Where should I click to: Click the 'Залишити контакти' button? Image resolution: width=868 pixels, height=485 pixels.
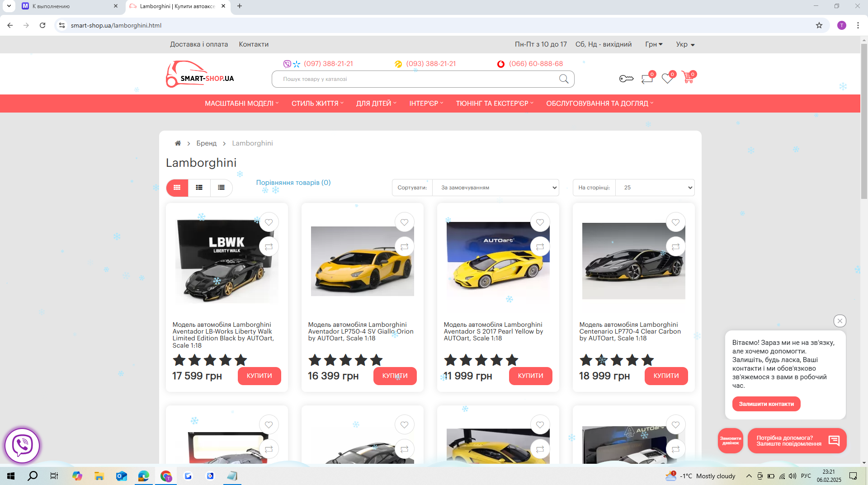coord(766,404)
